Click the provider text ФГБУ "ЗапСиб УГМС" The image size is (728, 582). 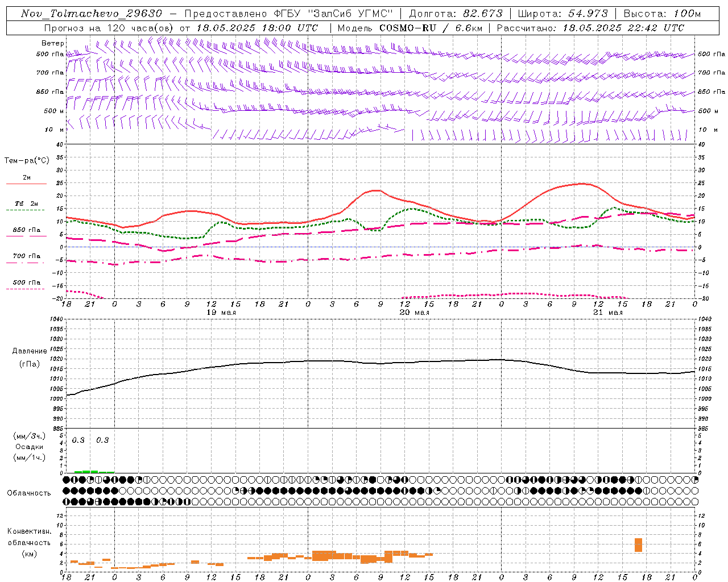point(333,14)
